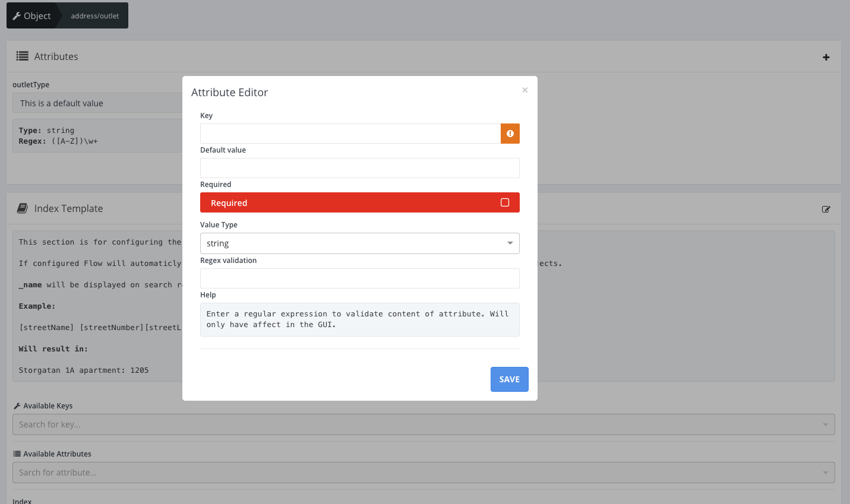Open the Value Type dropdown

(360, 243)
